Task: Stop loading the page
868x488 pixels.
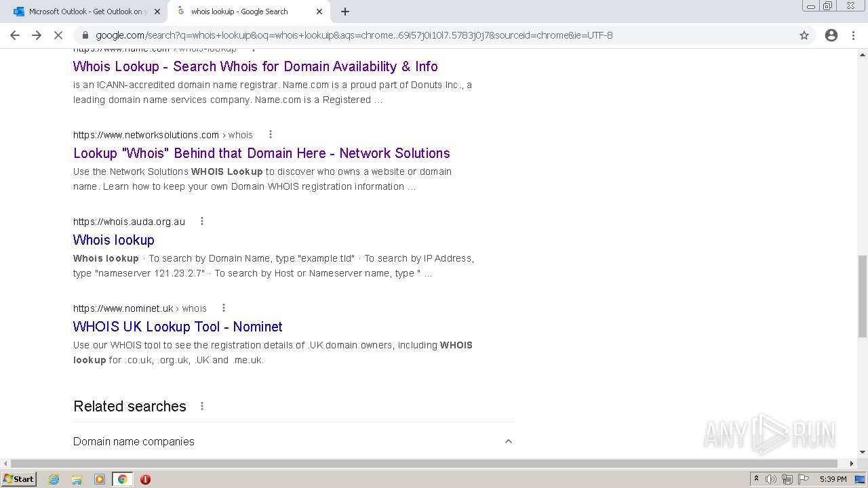Action: click(58, 35)
